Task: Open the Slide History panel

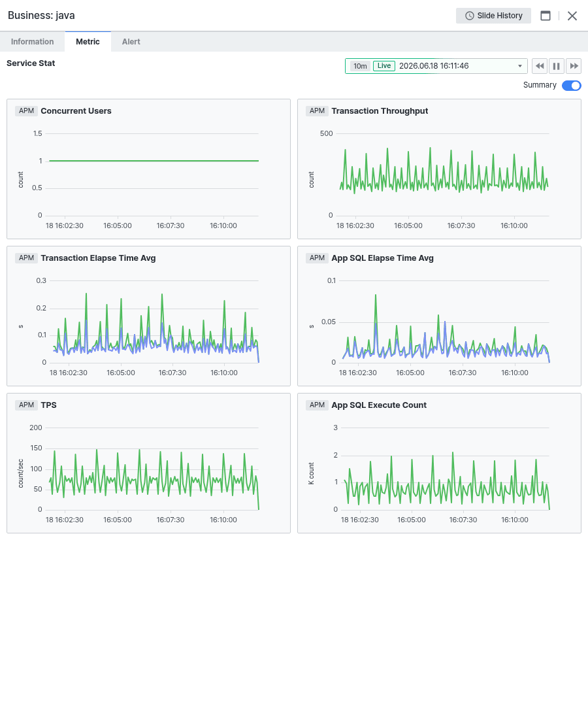Action: point(493,16)
